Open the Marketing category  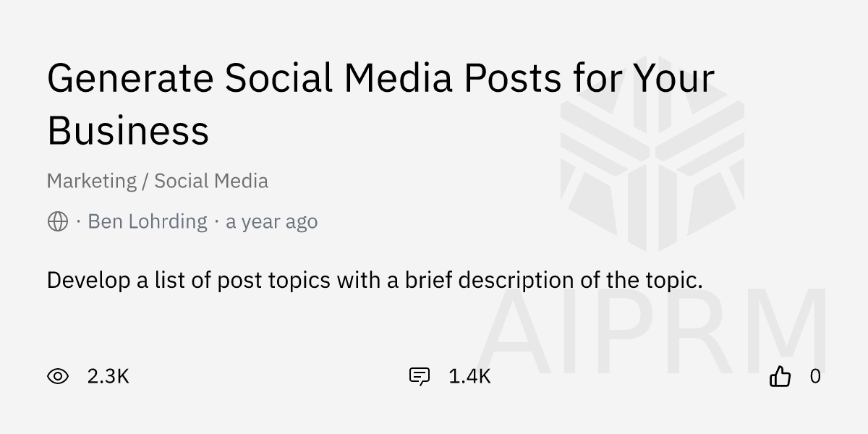tap(92, 181)
